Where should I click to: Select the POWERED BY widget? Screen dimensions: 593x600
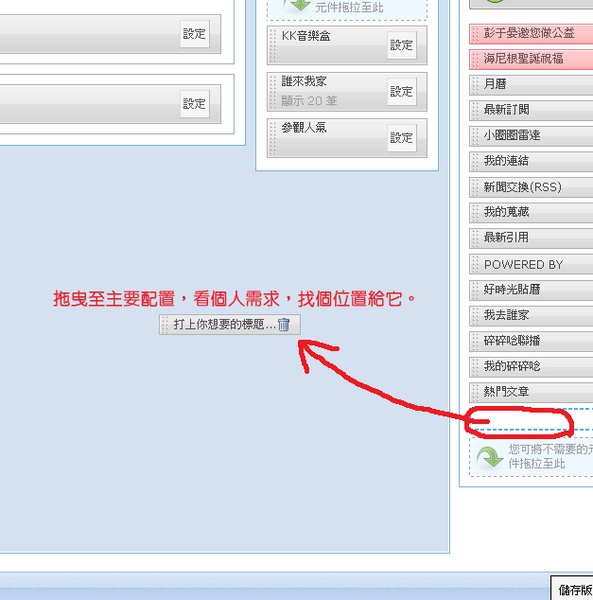point(531,264)
